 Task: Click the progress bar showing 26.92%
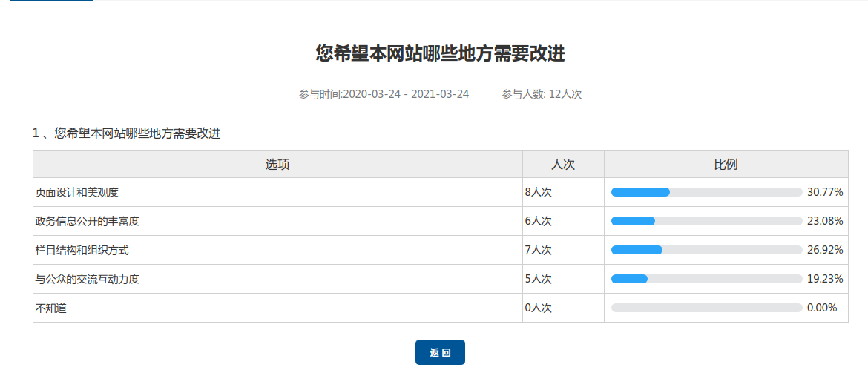point(706,250)
